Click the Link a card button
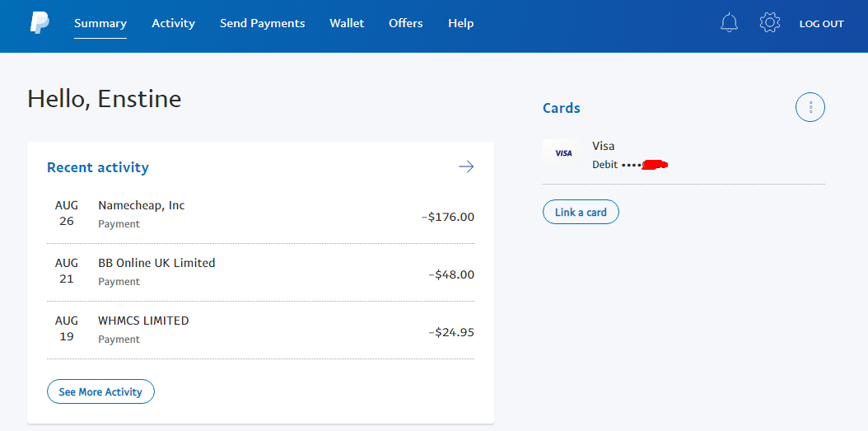Screen dimensions: 868x431 pos(581,212)
